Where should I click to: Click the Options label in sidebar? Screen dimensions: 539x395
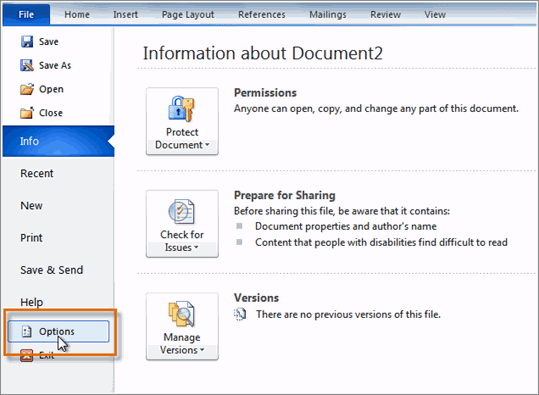pyautogui.click(x=57, y=331)
